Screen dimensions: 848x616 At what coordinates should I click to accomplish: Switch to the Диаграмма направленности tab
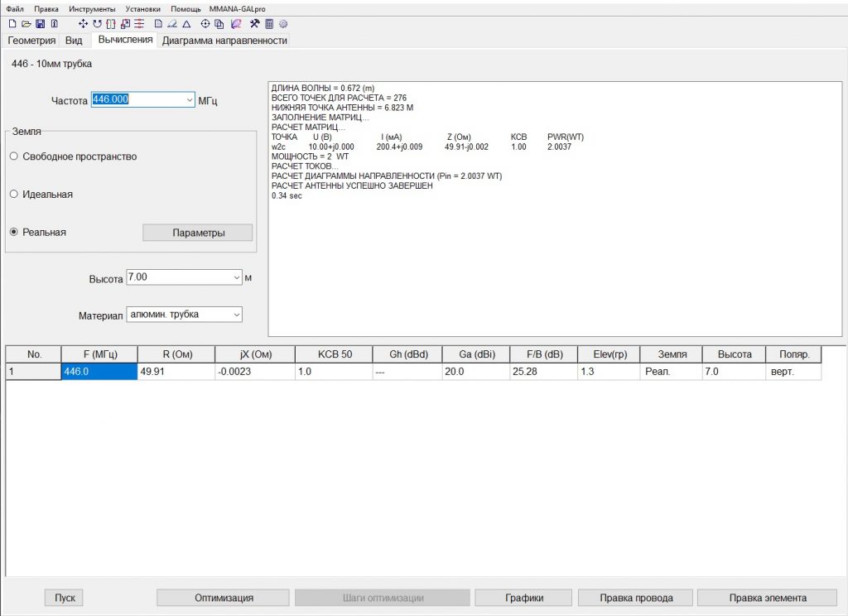224,41
